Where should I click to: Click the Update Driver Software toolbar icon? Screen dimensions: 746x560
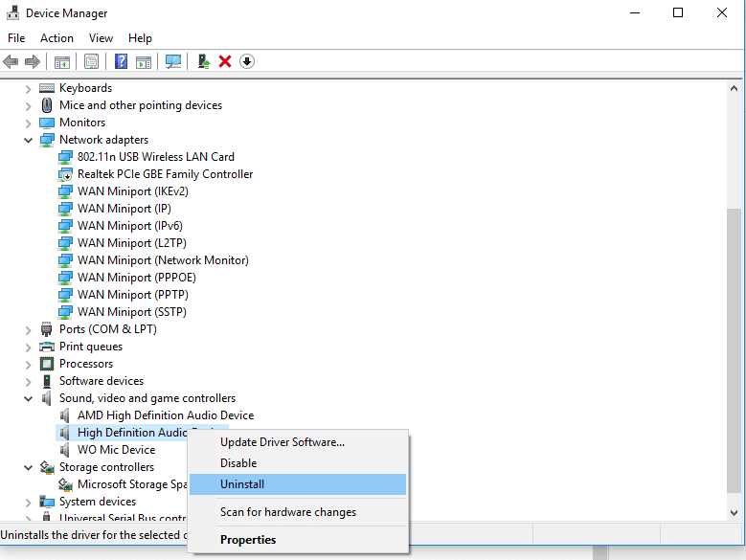point(204,61)
